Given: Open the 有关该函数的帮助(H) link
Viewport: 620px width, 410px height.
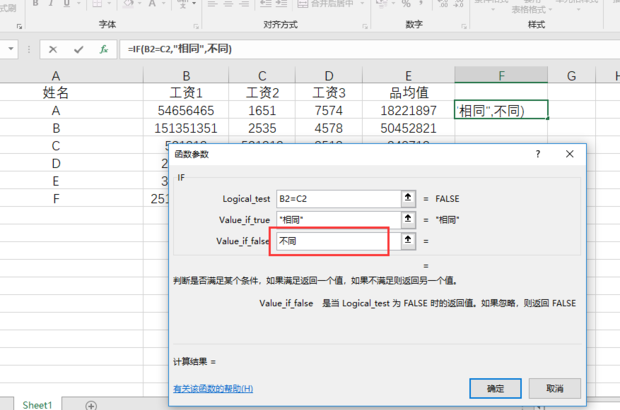Looking at the screenshot, I should 213,389.
